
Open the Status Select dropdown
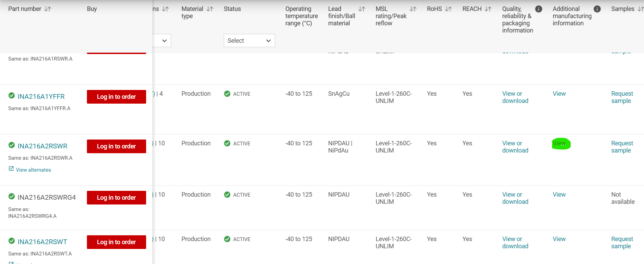[x=249, y=41]
